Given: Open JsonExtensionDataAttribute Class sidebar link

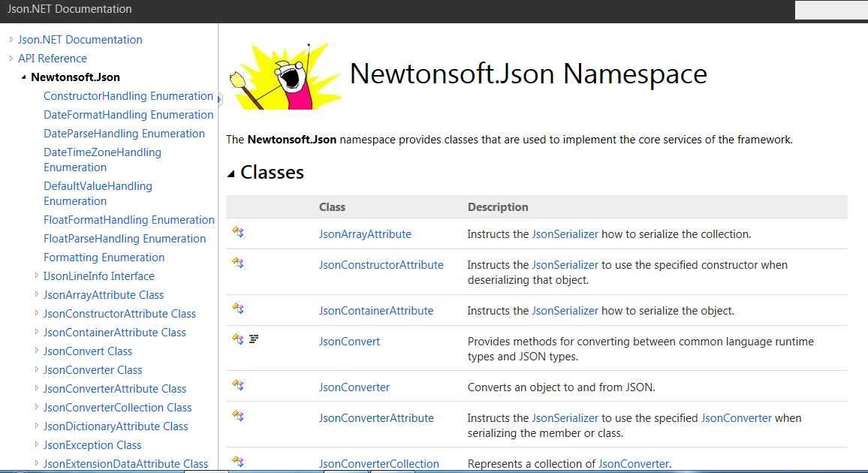Looking at the screenshot, I should (x=125, y=464).
